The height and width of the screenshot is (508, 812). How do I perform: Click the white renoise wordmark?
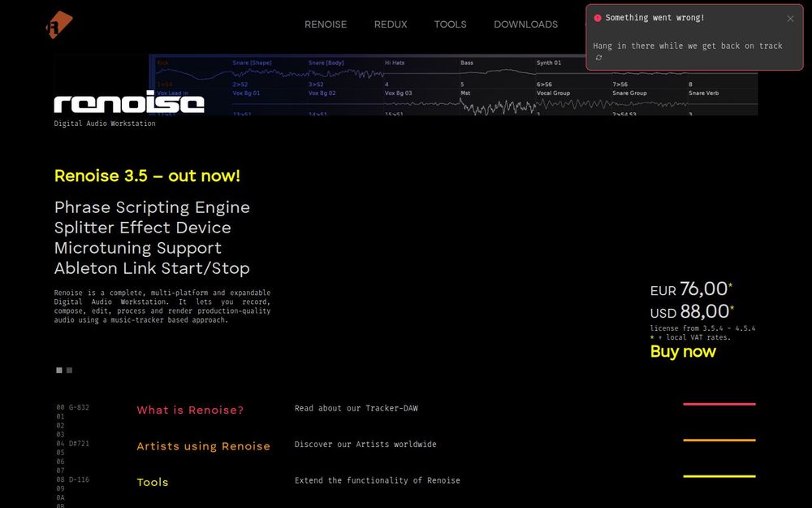[x=129, y=102]
